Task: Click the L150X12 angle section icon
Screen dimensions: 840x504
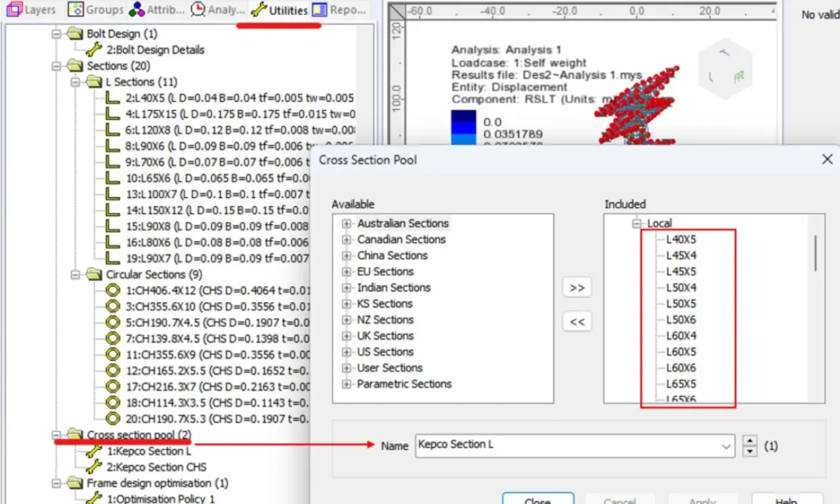Action: click(112, 210)
